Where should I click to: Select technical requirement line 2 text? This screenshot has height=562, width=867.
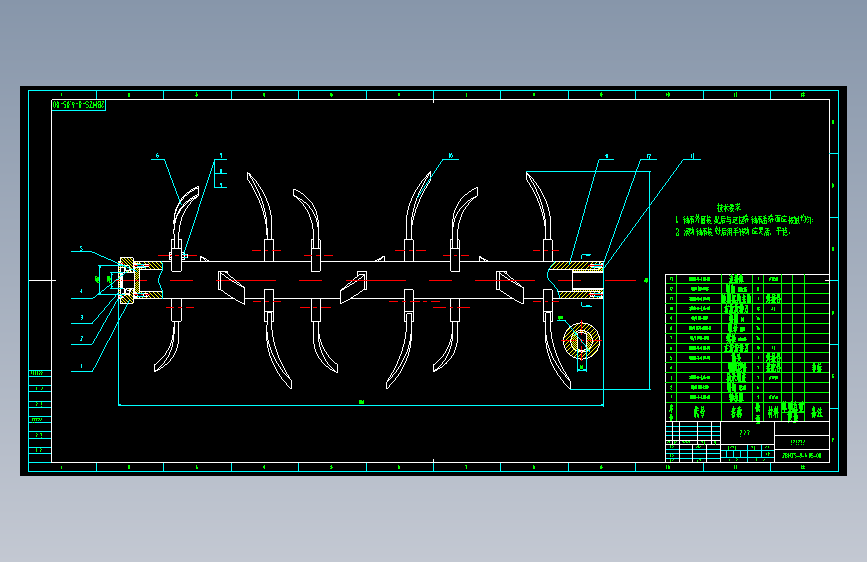click(x=733, y=232)
